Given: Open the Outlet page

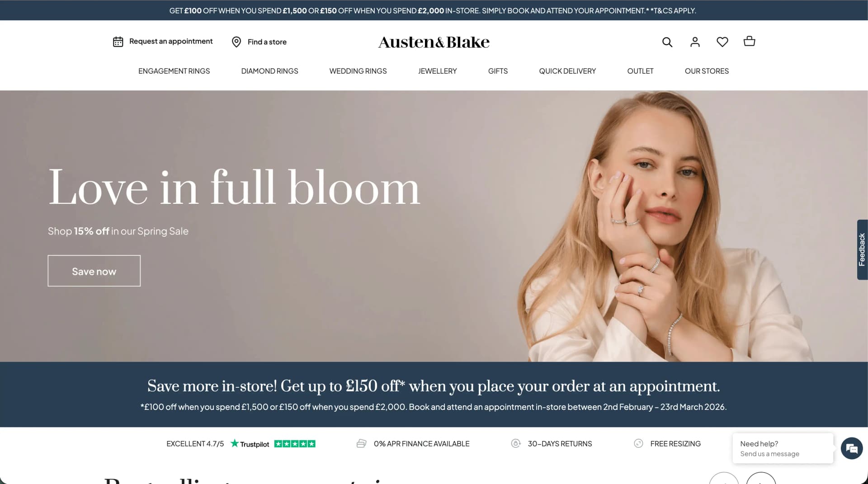Looking at the screenshot, I should 640,71.
